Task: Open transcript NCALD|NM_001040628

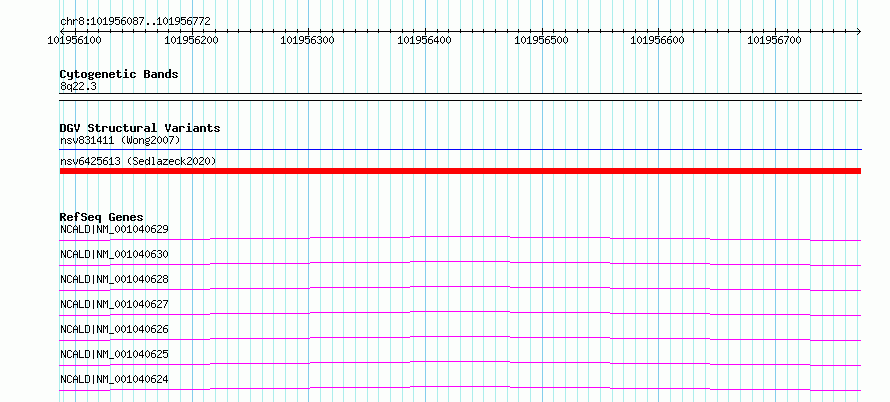Action: (114, 279)
